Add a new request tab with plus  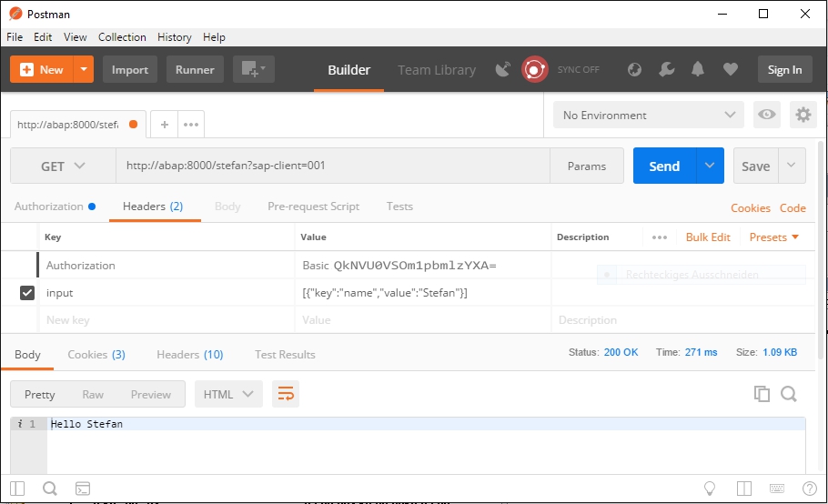[x=164, y=125]
